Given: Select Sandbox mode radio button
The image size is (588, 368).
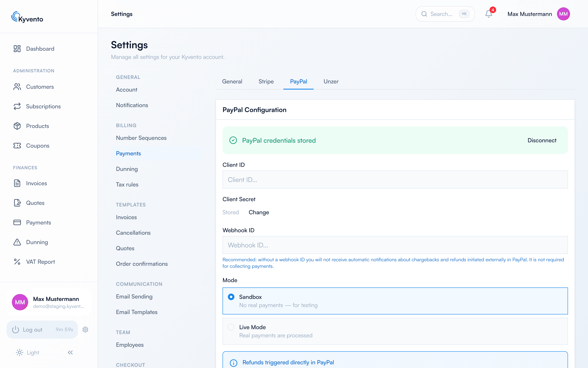Looking at the screenshot, I should click(x=231, y=297).
